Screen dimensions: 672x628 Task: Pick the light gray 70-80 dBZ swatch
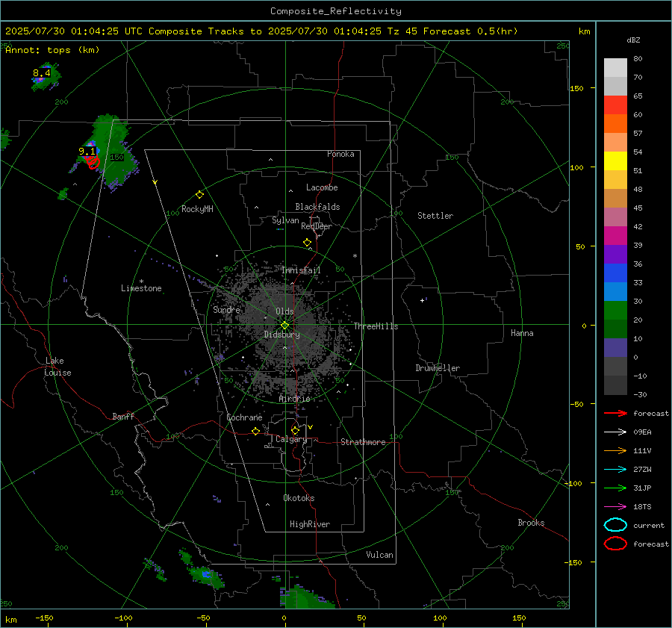pos(615,68)
